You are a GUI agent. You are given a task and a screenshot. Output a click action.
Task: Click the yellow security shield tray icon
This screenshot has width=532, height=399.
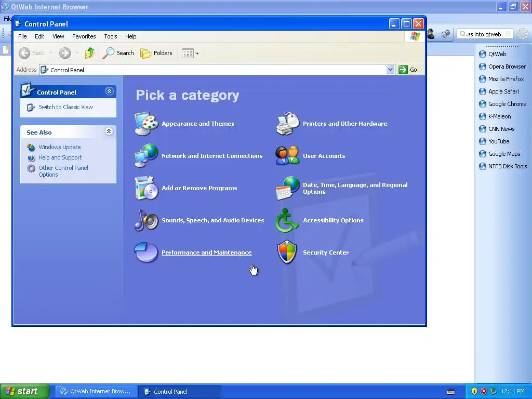[474, 391]
